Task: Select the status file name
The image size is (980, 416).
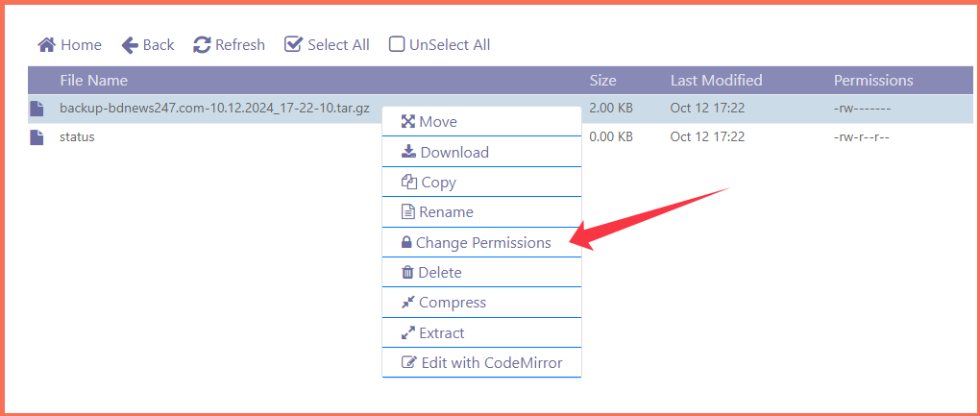Action: pyautogui.click(x=77, y=137)
